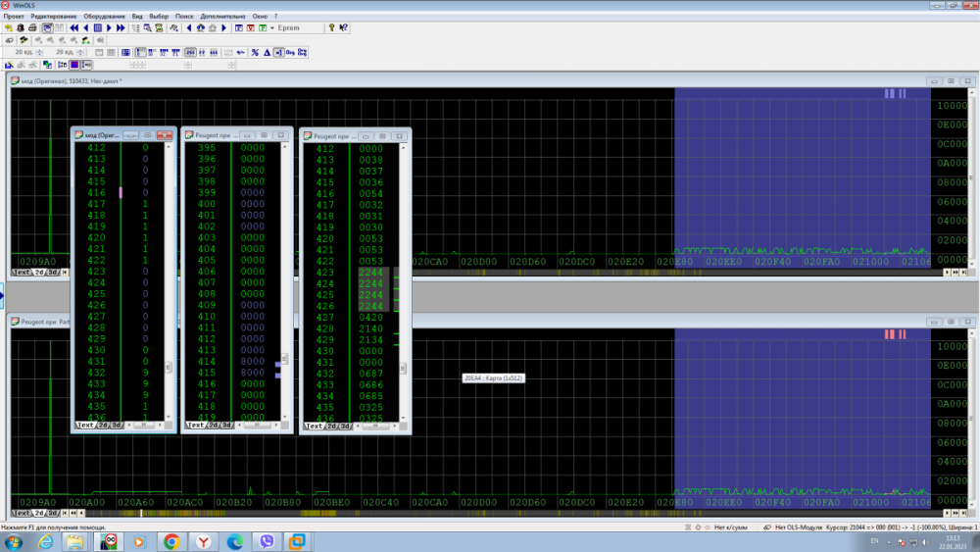
Task: Click the context help arrow-question icon
Action: [x=344, y=27]
